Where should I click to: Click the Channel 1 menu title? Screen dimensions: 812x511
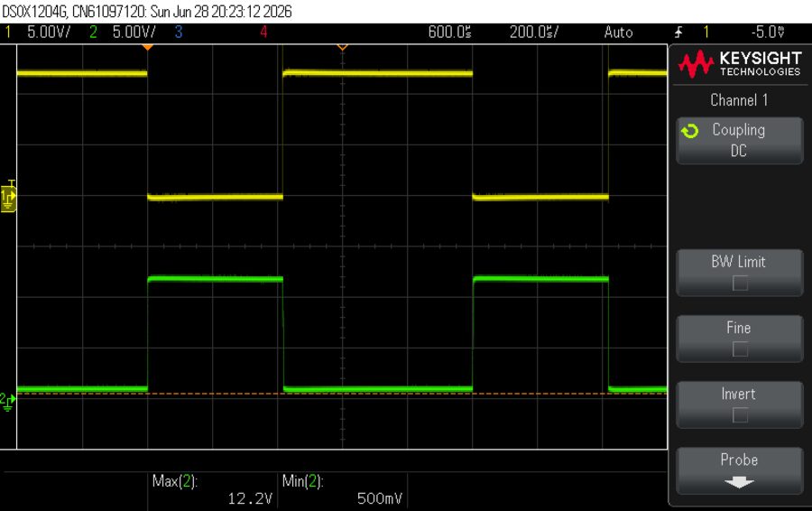click(x=739, y=99)
